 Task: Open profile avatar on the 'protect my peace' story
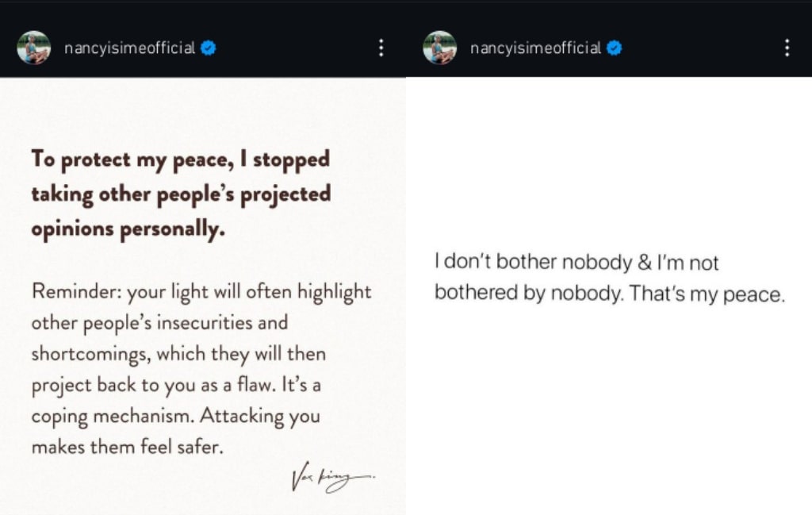[34, 48]
